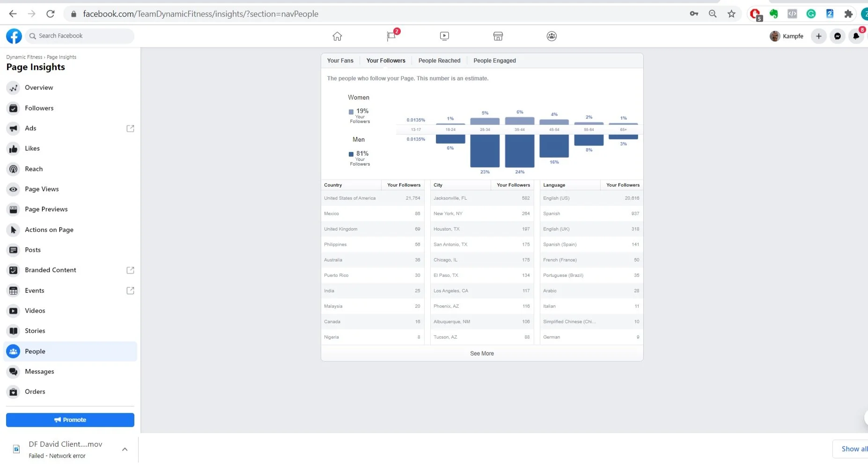Screen dimensions: 868x465
Task: Switch to the People Reached tab
Action: coord(439,60)
